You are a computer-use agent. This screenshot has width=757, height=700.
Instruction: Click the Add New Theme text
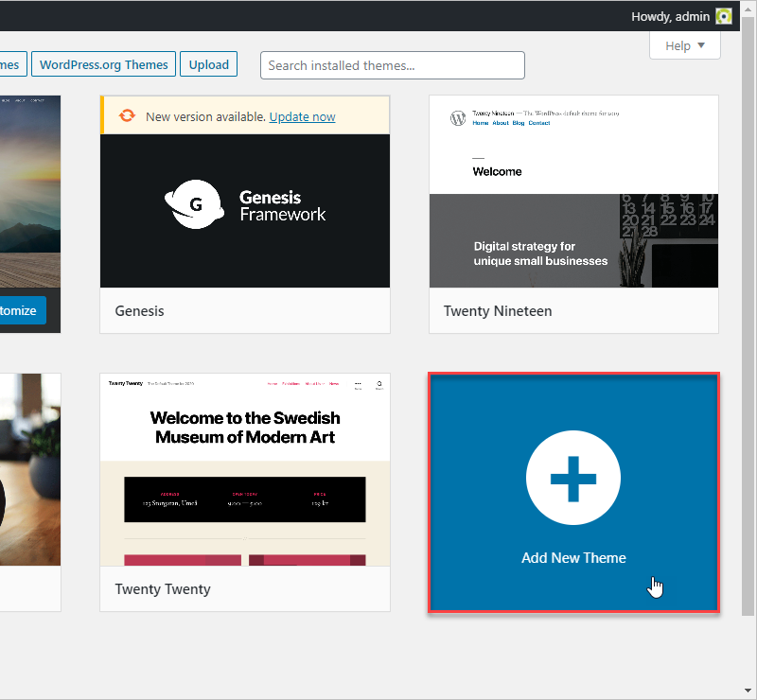click(573, 558)
